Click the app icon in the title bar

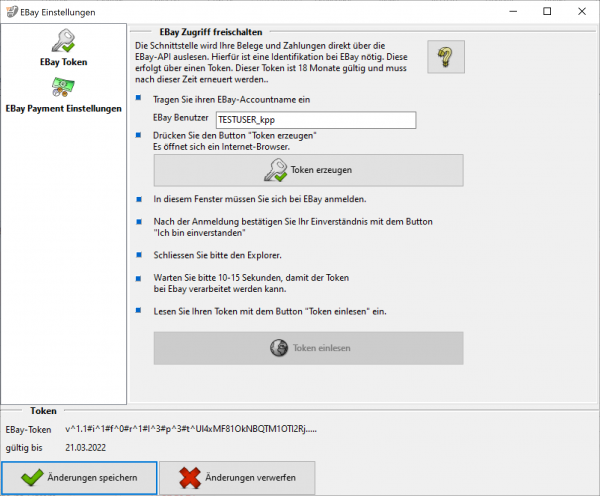(x=11, y=11)
